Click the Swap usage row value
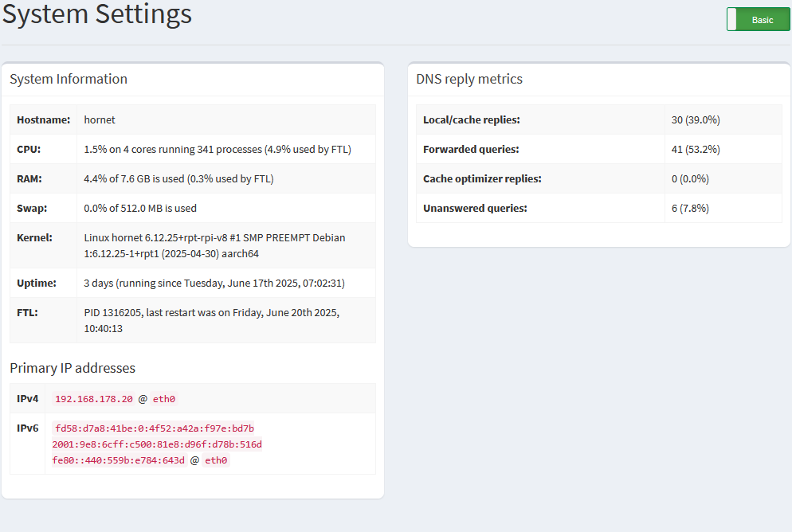The image size is (792, 532). click(x=140, y=208)
